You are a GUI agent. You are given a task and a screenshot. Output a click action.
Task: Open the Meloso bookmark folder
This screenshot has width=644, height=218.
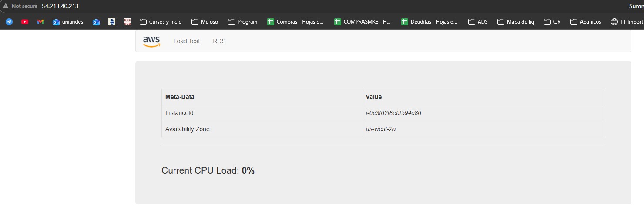205,21
